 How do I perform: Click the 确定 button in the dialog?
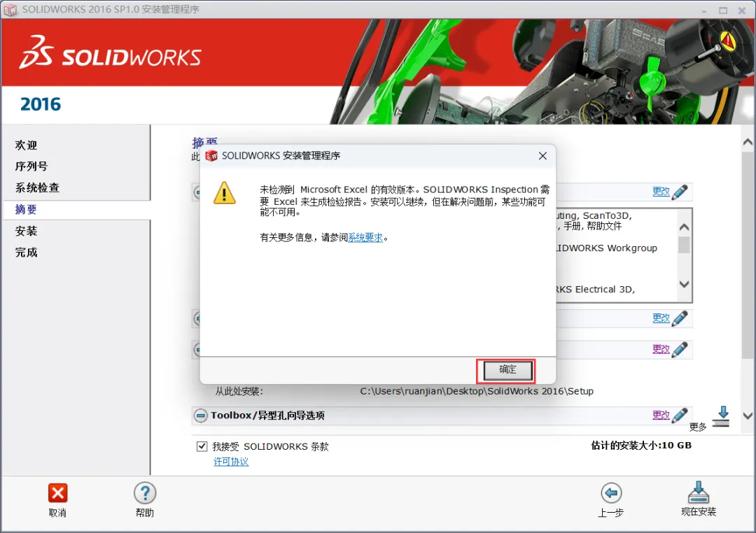[507, 370]
